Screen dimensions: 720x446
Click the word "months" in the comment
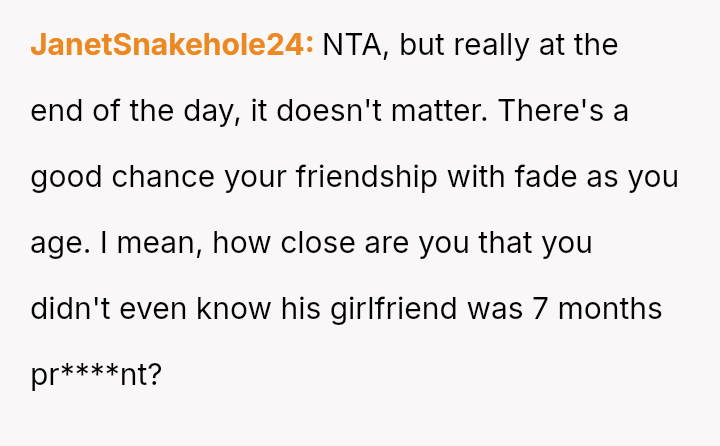click(x=609, y=309)
